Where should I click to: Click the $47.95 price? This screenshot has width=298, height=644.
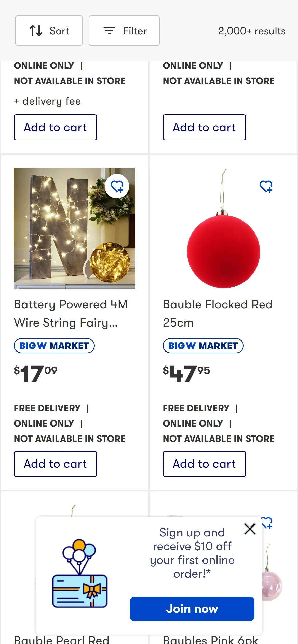tap(186, 373)
